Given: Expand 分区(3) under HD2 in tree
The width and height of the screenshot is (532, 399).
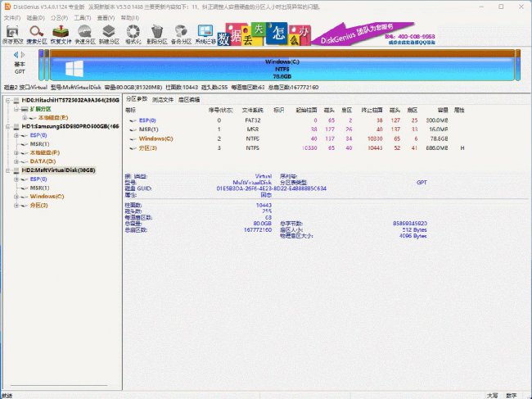Looking at the screenshot, I should (16, 205).
